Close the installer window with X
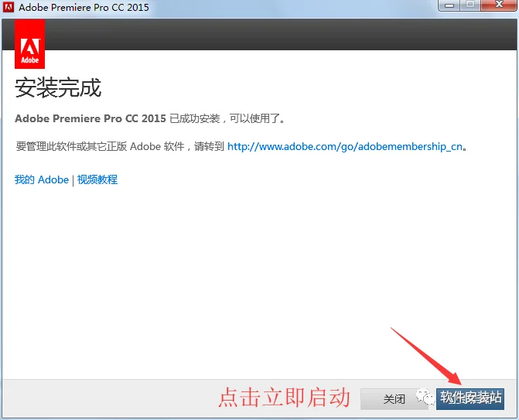Screen dimensions: 519x420 point(499,5)
